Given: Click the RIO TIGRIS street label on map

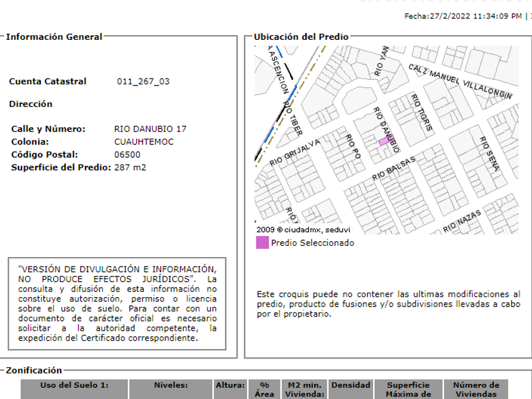Looking at the screenshot, I should pos(422,112).
